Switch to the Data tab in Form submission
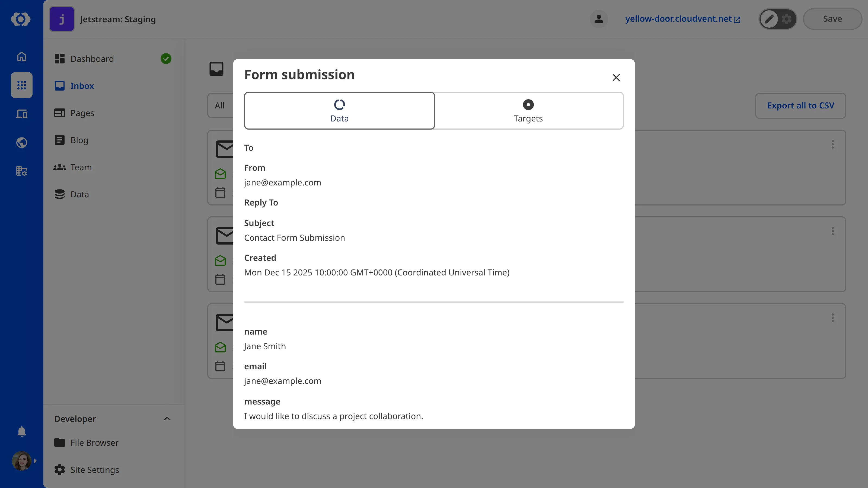868x488 pixels. point(339,110)
